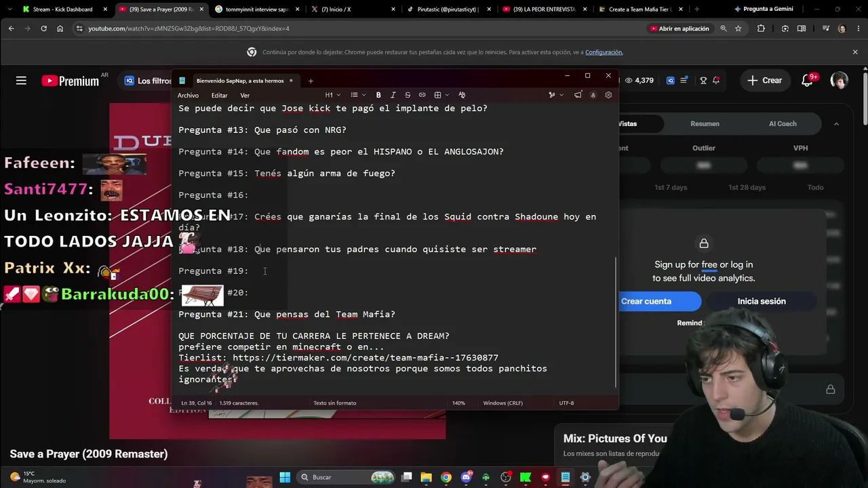Open YouTube notifications bell

807,81
